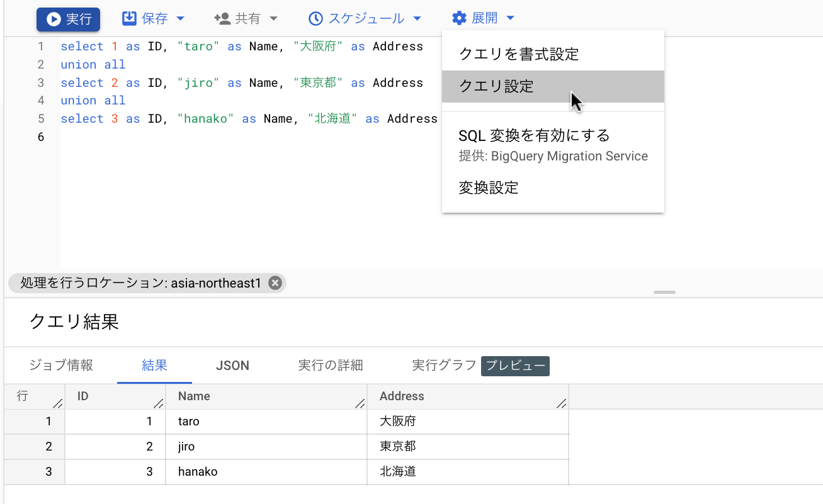Select the gear icon beside 展開

coord(458,18)
